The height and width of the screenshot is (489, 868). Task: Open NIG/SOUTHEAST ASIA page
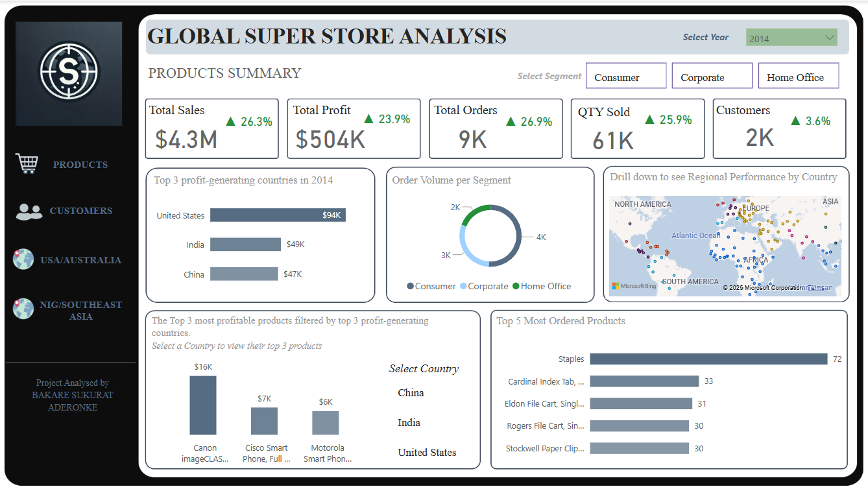coord(80,311)
